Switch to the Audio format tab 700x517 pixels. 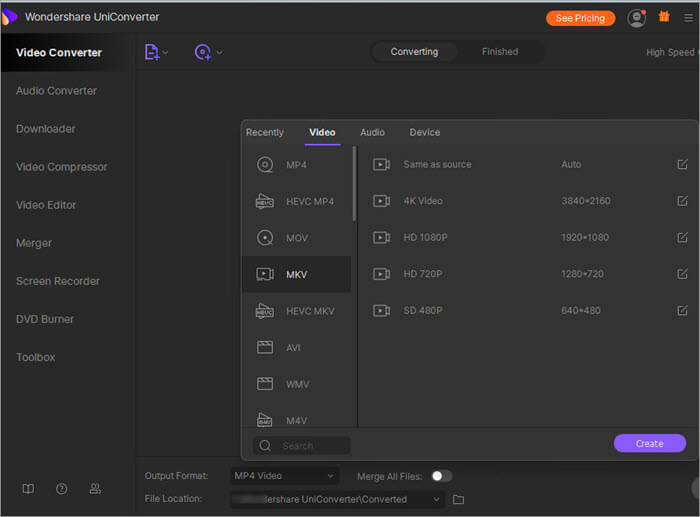(372, 132)
